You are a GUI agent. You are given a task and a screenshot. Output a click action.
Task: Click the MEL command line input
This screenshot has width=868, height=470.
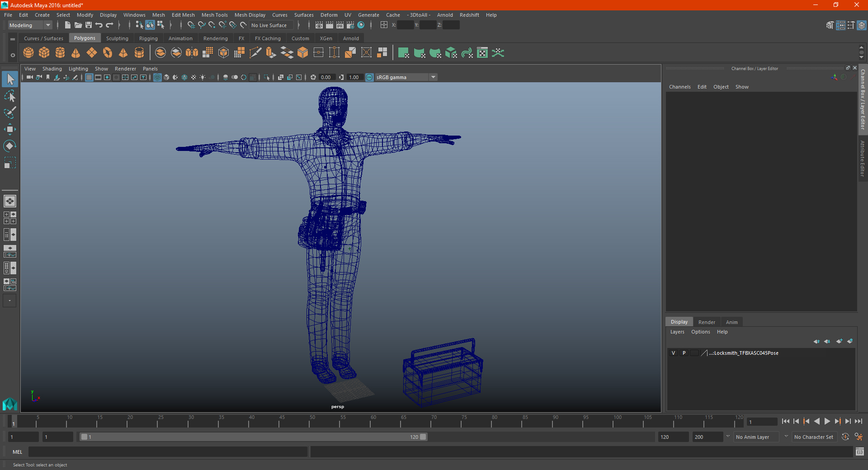pos(168,451)
